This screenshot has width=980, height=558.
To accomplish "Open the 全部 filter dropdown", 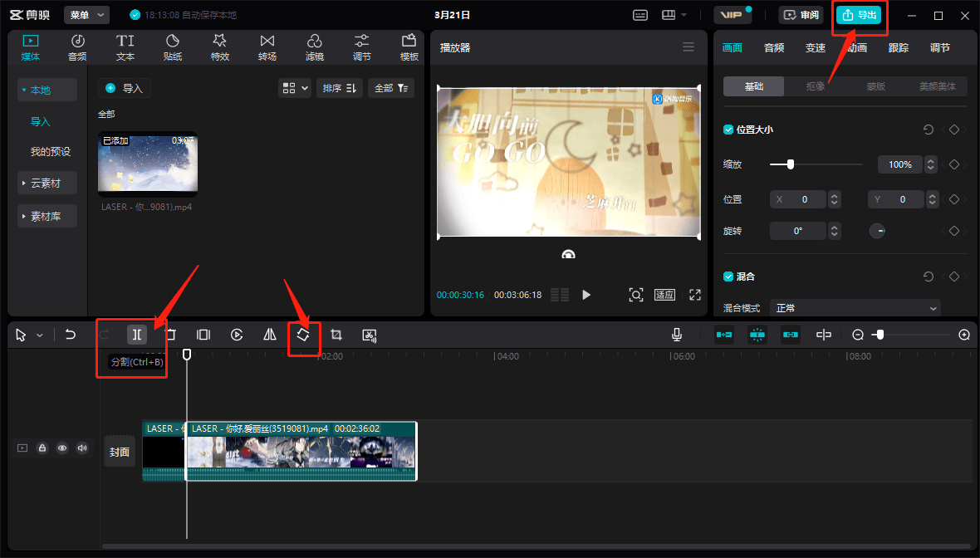I will point(391,88).
